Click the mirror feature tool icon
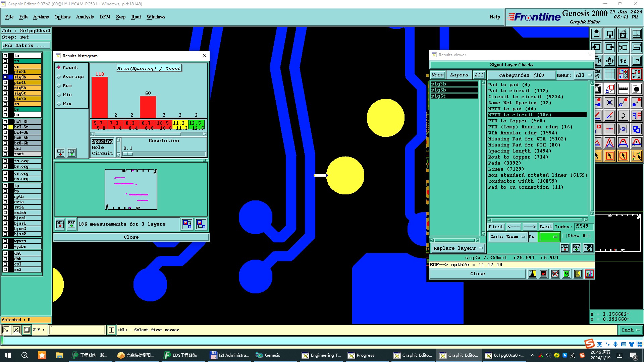The image size is (644, 362). [x=636, y=116]
